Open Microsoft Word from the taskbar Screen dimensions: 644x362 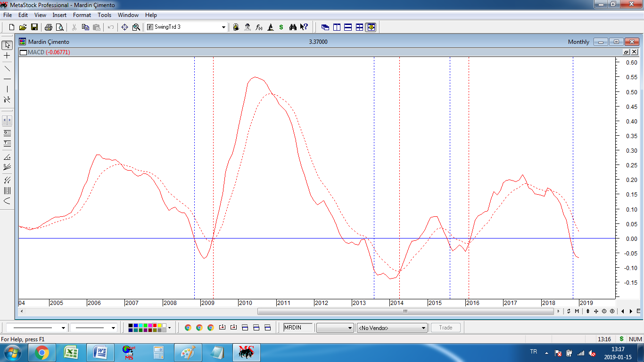[x=100, y=353]
